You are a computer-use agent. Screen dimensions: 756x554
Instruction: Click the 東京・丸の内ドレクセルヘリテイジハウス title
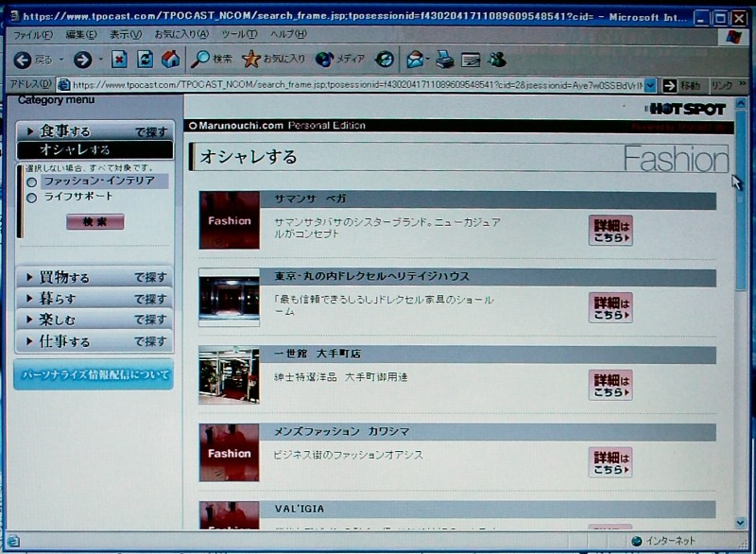371,276
